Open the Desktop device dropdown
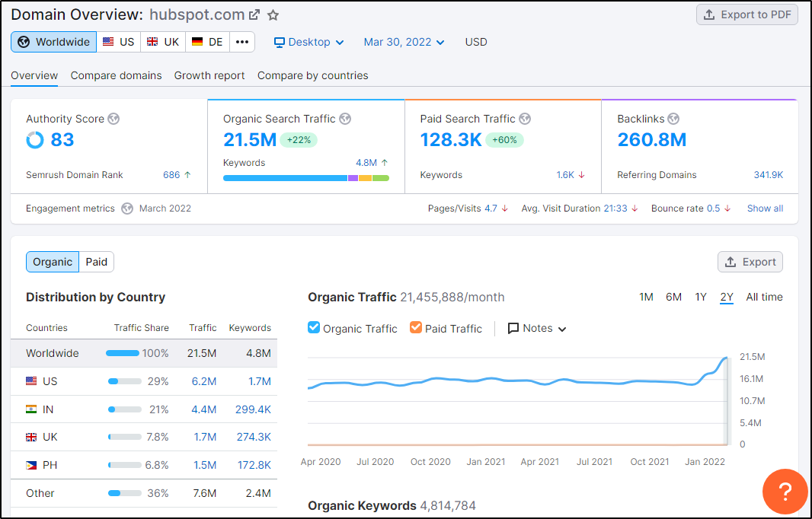This screenshot has height=519, width=812. tap(309, 42)
